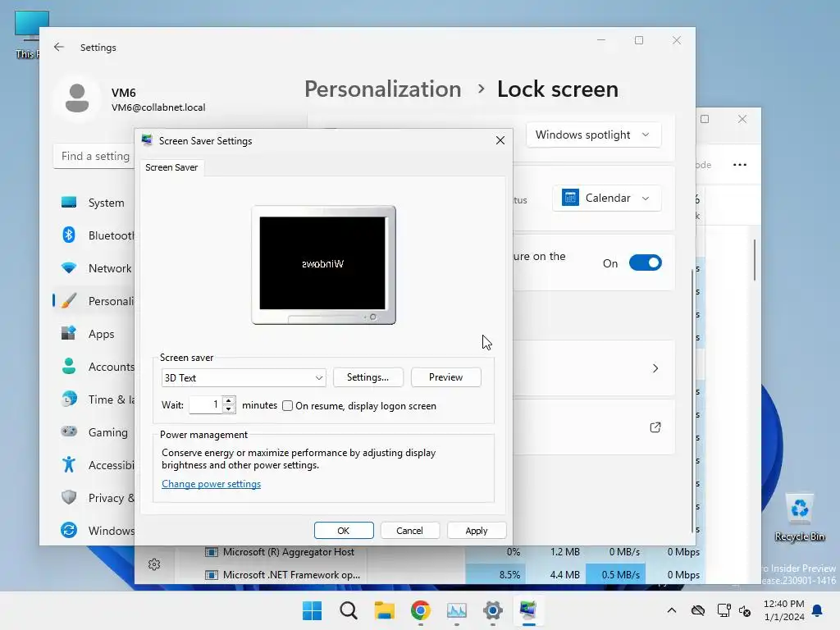Open the Recycle Bin desktop icon
The height and width of the screenshot is (630, 840).
pos(799,518)
